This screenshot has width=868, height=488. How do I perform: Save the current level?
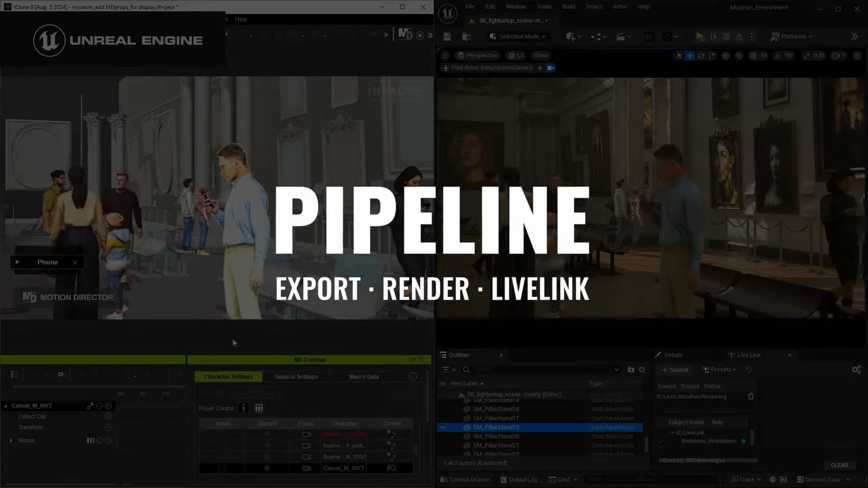[447, 37]
